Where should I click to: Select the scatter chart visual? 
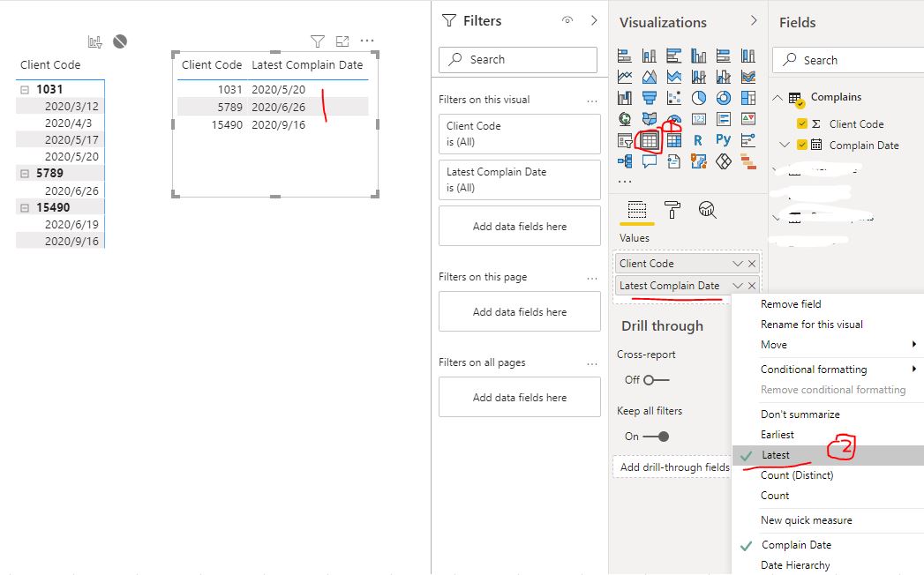[674, 98]
